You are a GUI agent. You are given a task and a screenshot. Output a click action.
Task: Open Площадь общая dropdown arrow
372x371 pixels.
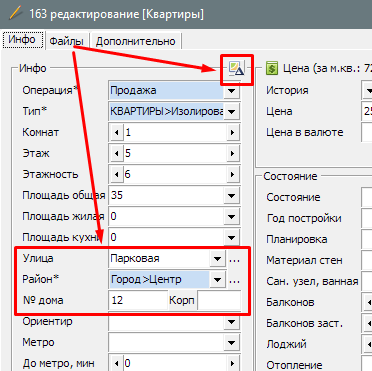[231, 196]
